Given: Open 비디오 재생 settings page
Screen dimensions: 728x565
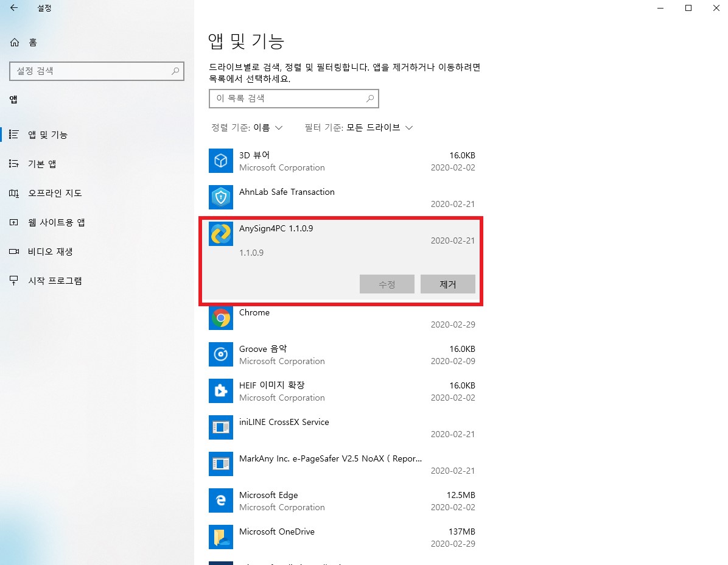Looking at the screenshot, I should (x=97, y=251).
